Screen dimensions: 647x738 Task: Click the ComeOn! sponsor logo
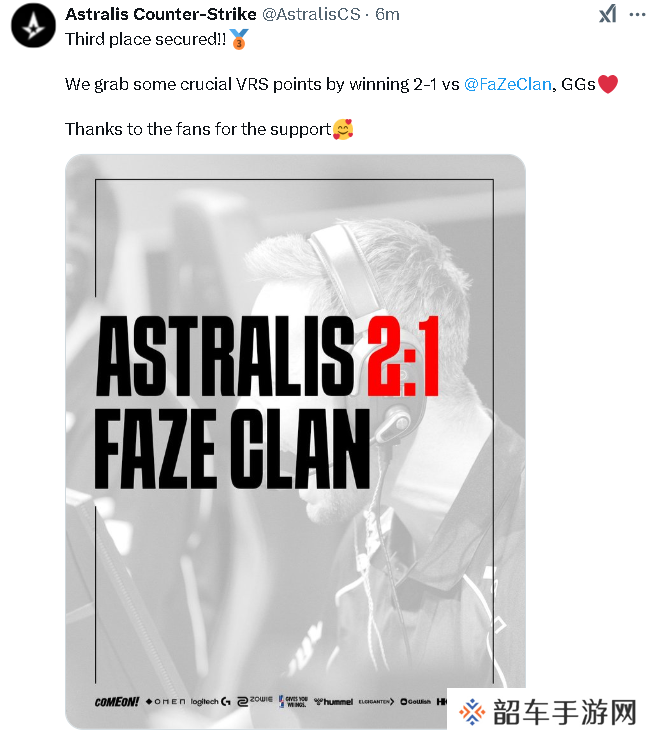pos(117,702)
